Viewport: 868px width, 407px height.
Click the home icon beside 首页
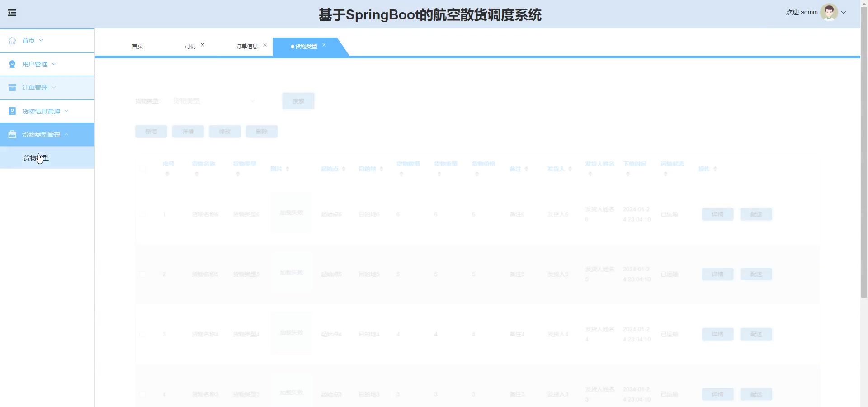[x=12, y=41]
